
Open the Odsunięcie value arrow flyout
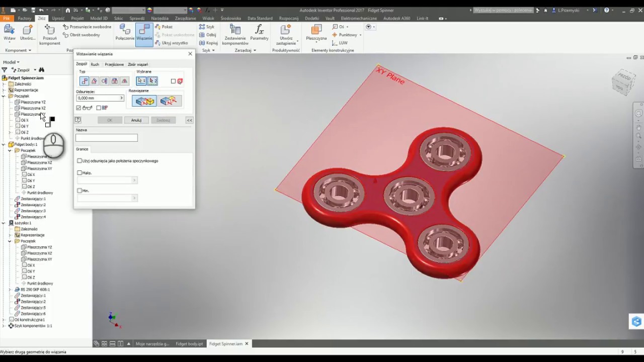click(121, 98)
